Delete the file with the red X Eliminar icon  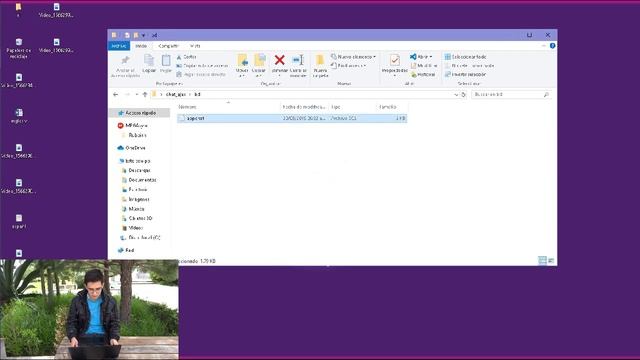[x=280, y=64]
